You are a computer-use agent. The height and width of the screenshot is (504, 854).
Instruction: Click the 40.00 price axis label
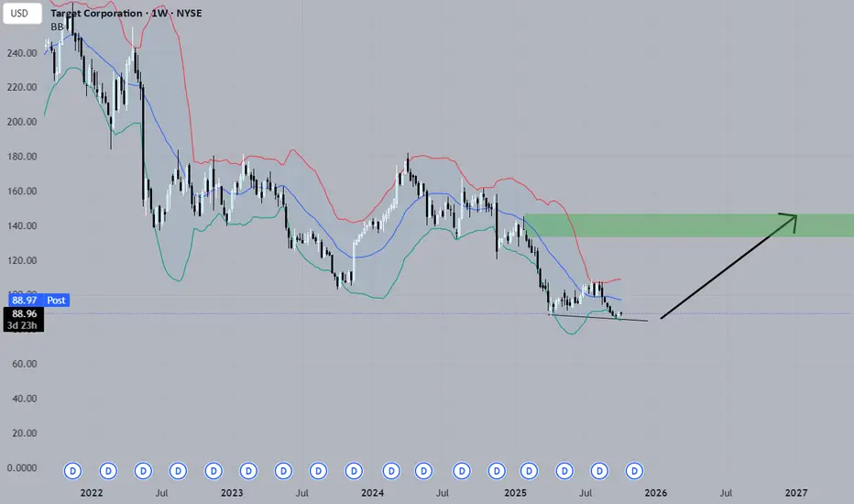25,399
